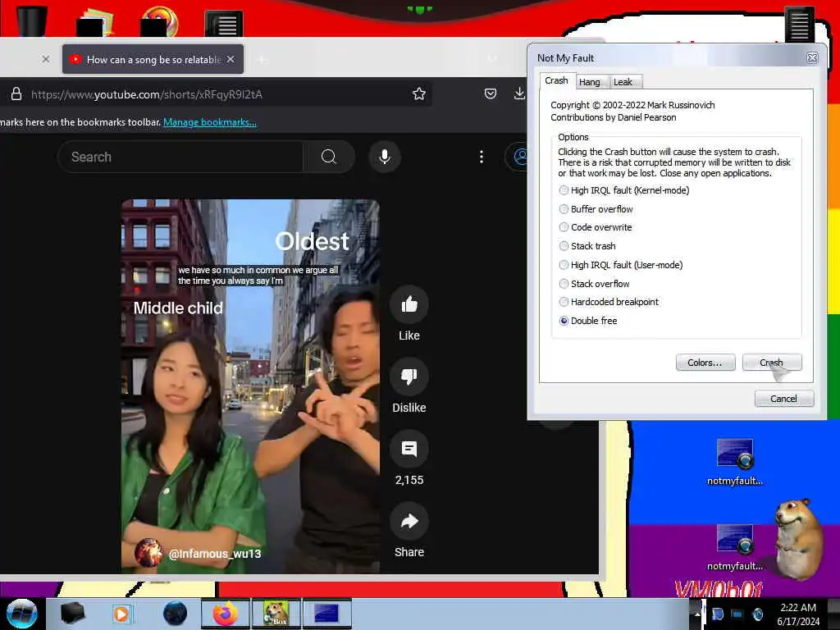Viewport: 840px width, 630px height.
Task: Click the YouTube search magnifier icon
Action: tap(328, 157)
